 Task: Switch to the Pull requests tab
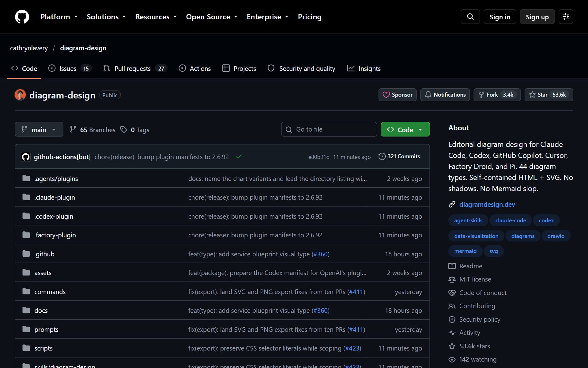135,68
